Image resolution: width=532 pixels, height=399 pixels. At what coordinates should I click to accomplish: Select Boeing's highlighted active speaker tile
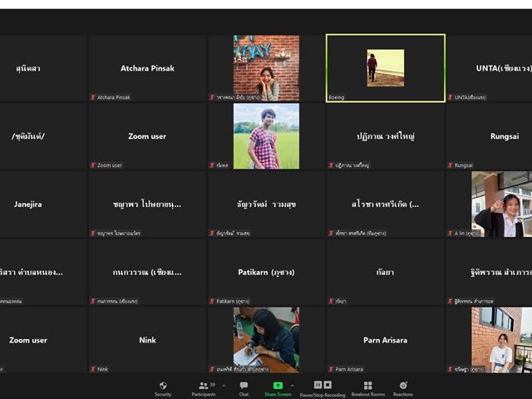pyautogui.click(x=386, y=68)
